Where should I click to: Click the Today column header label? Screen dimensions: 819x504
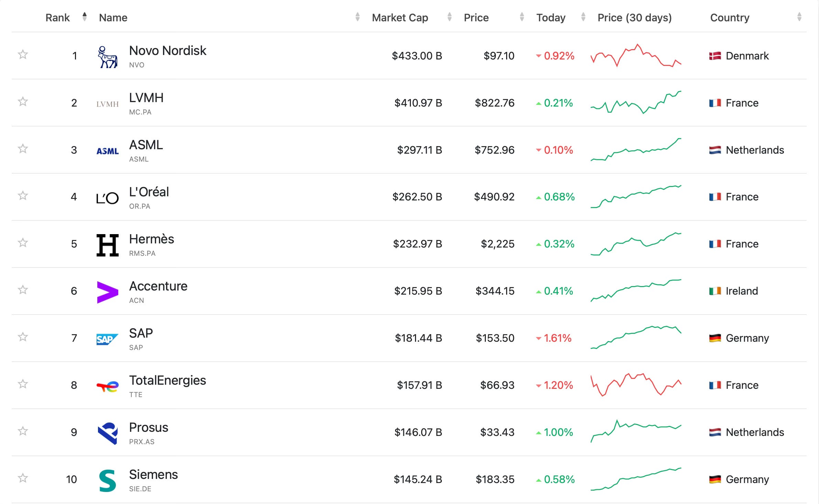coord(551,18)
